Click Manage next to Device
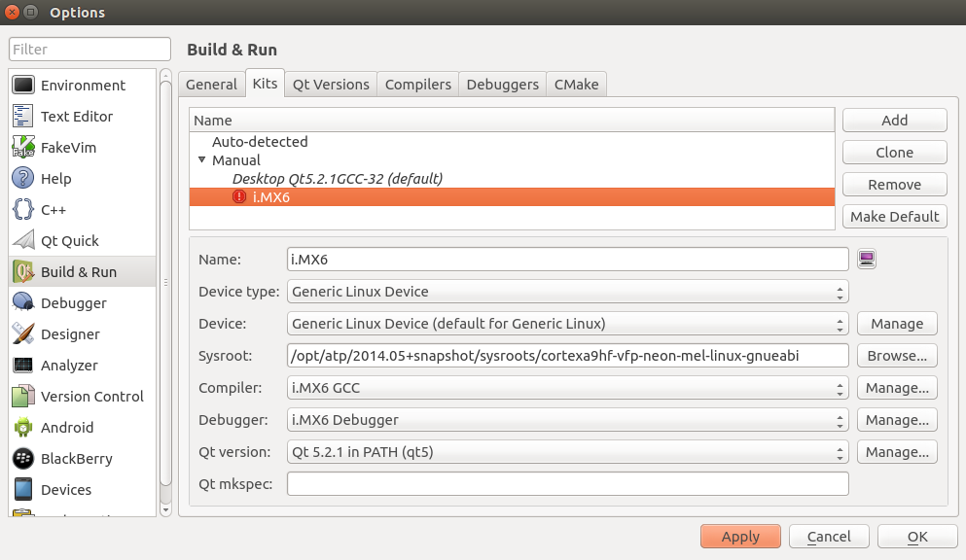 tap(897, 324)
